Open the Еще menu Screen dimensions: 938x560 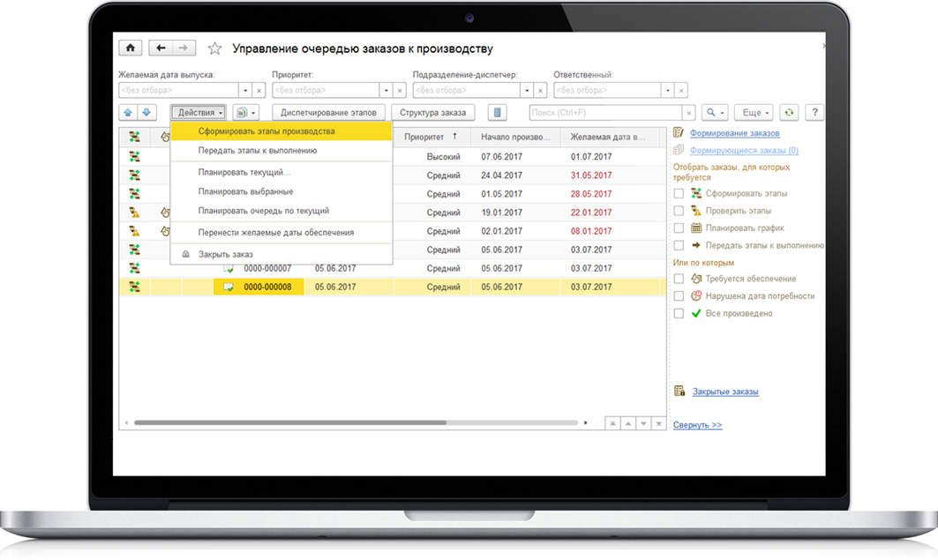click(754, 112)
